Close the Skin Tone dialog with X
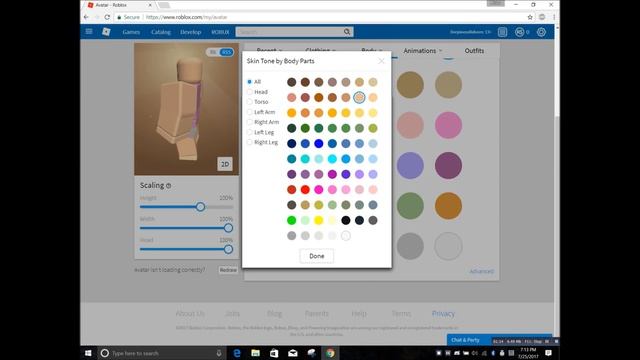Viewport: 640px width, 360px height. tap(381, 61)
